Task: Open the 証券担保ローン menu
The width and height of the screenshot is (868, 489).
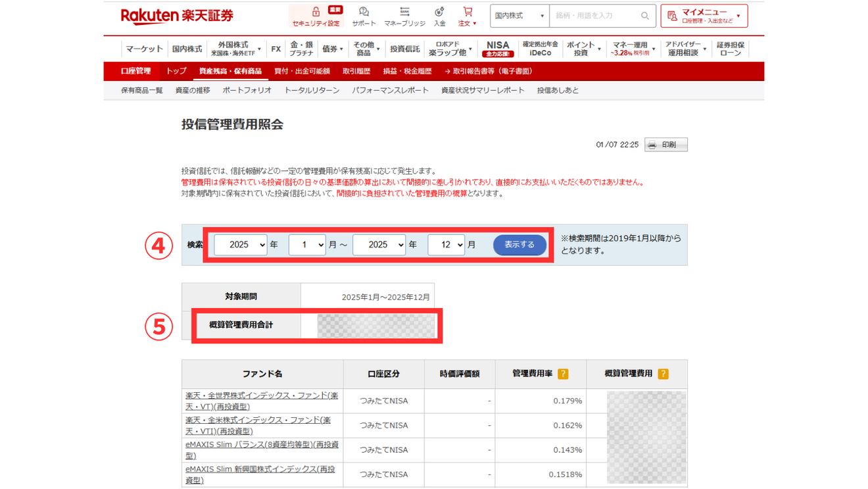Action: pyautogui.click(x=730, y=49)
